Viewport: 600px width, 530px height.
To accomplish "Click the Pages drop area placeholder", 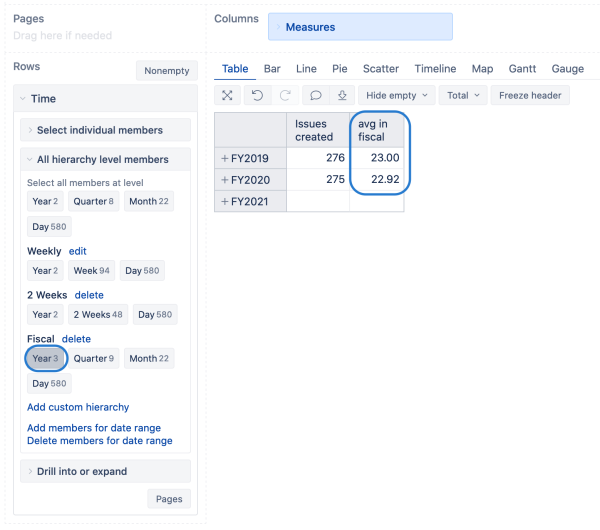I will point(63,36).
